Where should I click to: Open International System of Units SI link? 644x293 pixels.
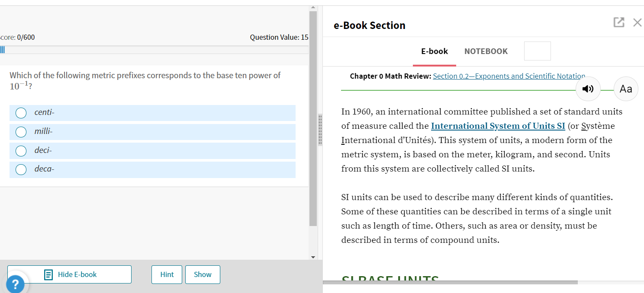click(498, 126)
